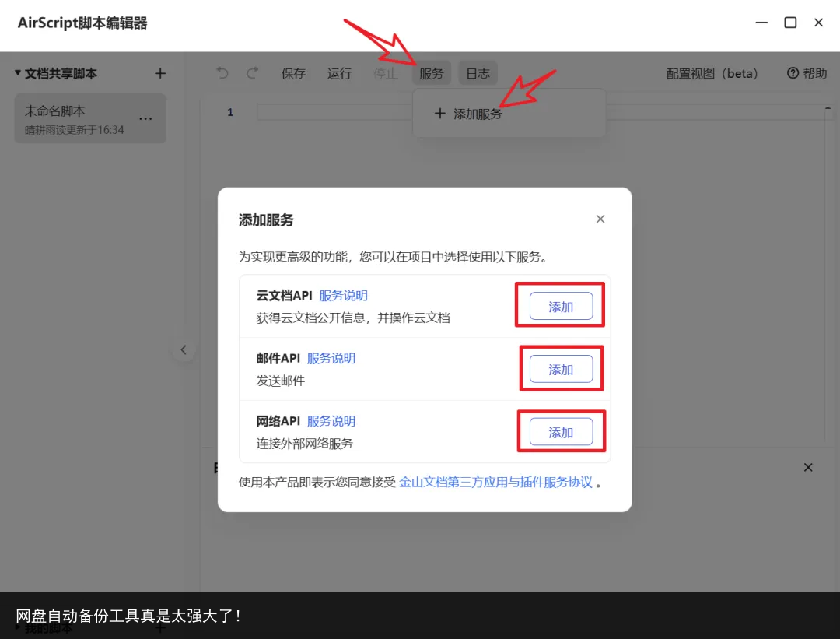The width and height of the screenshot is (840, 639).
Task: Close the bottom log panel
Action: coord(808,468)
